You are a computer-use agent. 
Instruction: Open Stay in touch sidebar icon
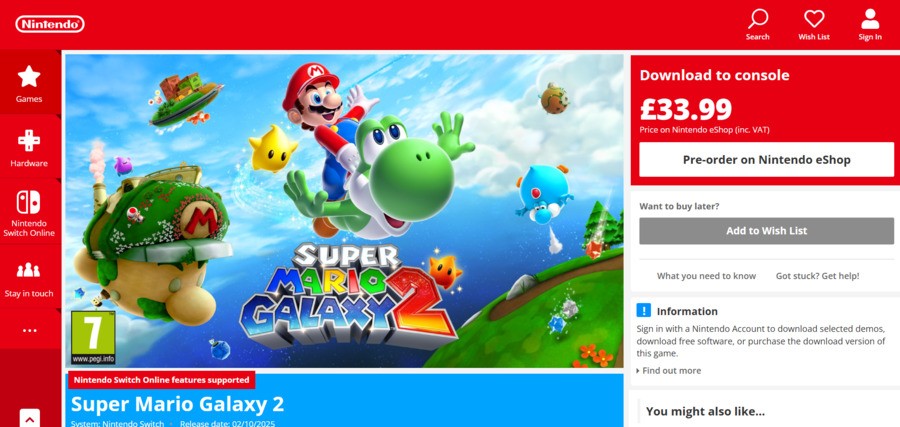point(29,269)
